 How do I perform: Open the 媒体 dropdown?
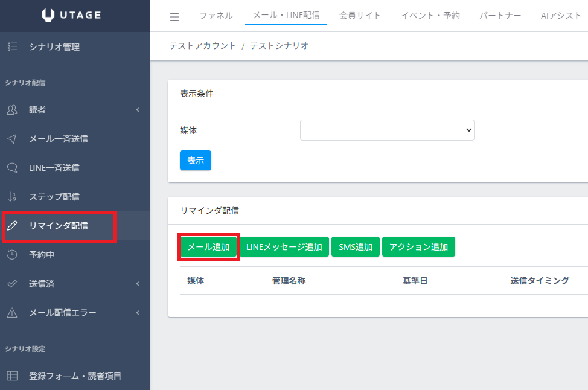point(387,130)
